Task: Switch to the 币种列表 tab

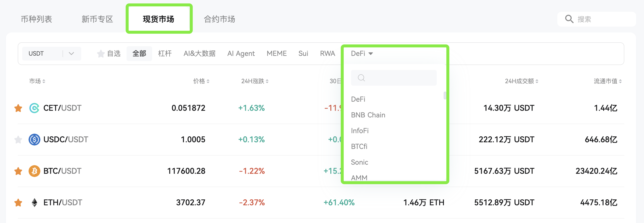Action: point(36,19)
